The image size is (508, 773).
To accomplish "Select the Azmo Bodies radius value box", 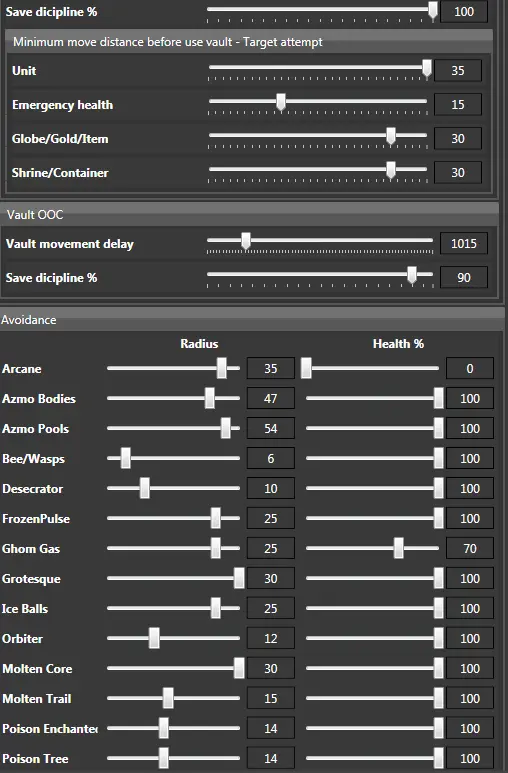I will [270, 398].
